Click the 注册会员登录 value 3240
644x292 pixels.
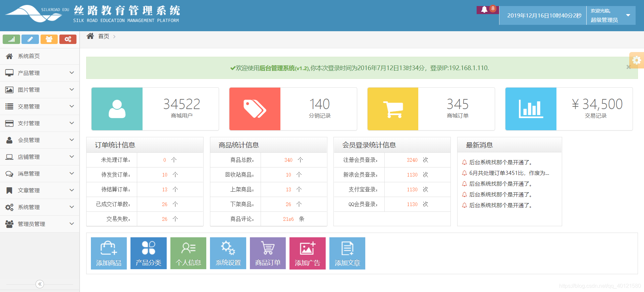(412, 160)
